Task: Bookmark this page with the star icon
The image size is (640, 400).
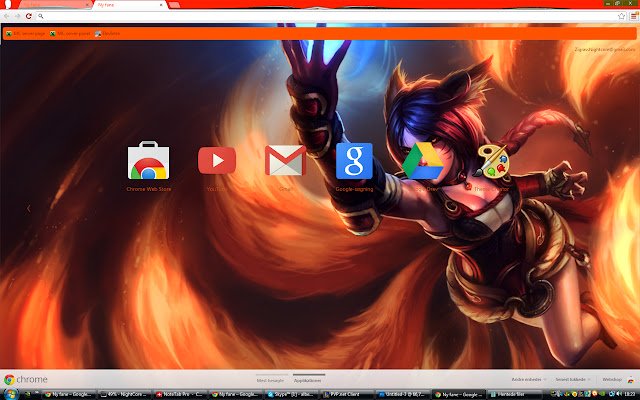Action: coord(622,16)
